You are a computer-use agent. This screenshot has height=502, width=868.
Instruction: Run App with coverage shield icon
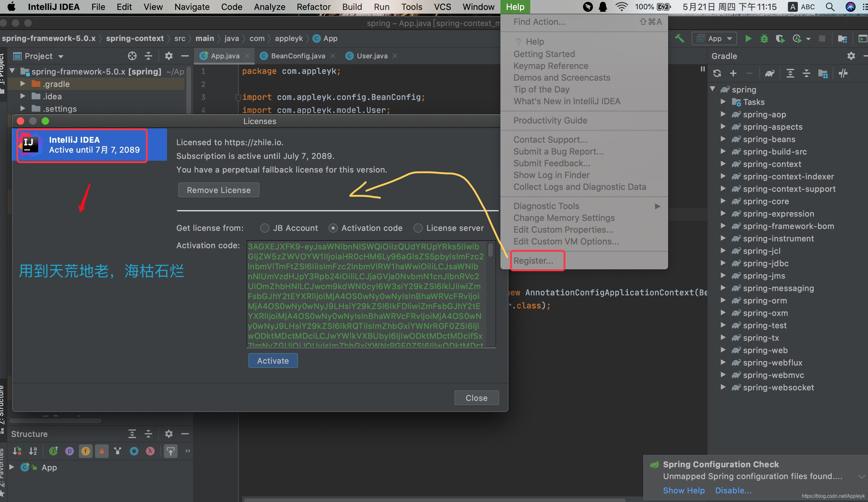pos(780,38)
